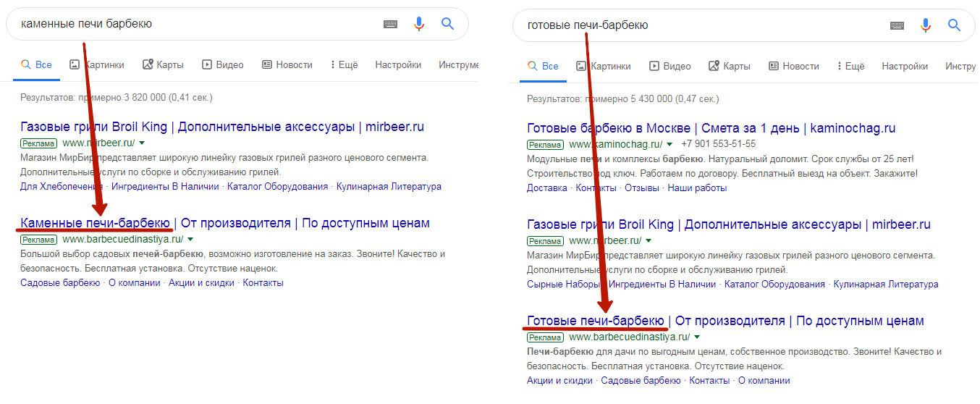The height and width of the screenshot is (404, 980).
Task: Expand left mirbeer.ru ad dropdown arrow
Action: pos(142,143)
